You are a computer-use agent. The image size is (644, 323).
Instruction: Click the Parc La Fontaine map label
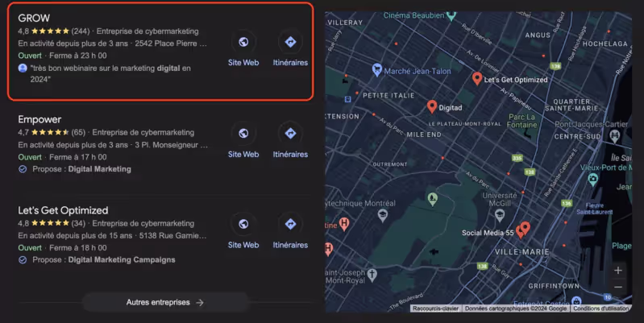[522, 121]
